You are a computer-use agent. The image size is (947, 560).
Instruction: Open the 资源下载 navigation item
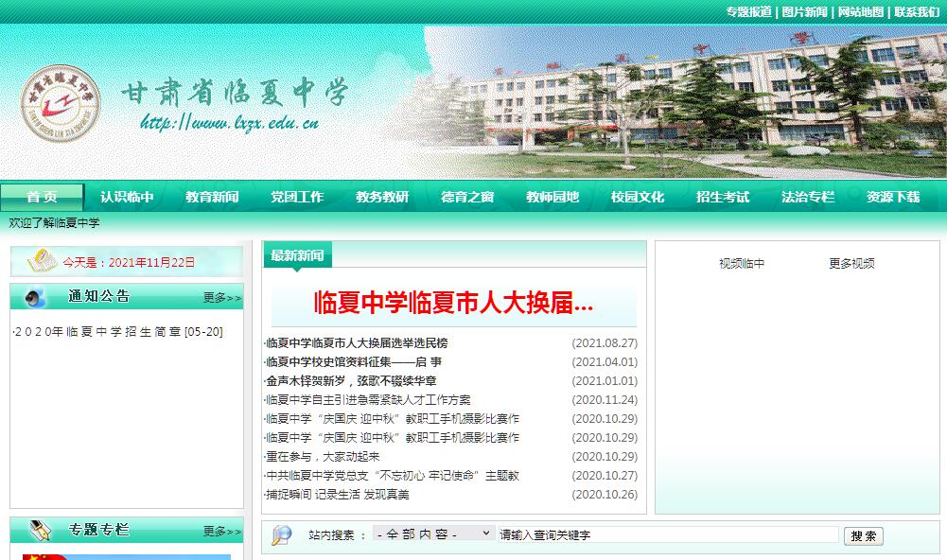click(893, 197)
